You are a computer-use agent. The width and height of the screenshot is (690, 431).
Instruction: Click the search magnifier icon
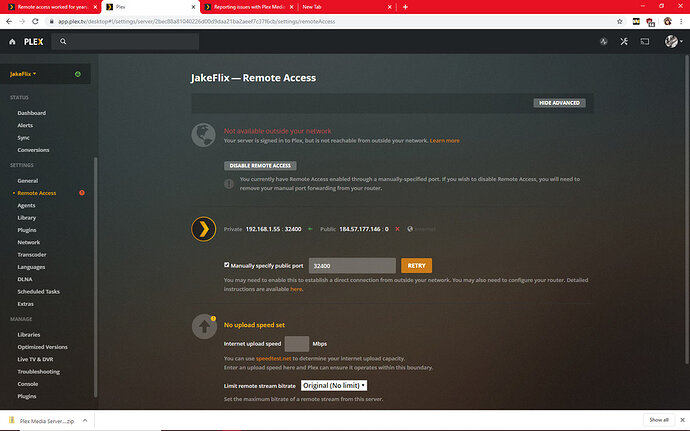tap(63, 41)
